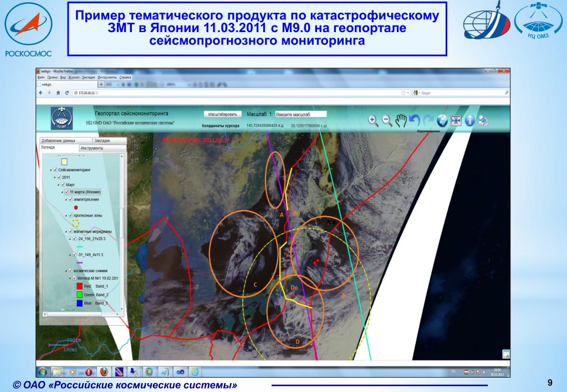Toggle the Март layer checkbox
The width and height of the screenshot is (567, 392).
63,184
